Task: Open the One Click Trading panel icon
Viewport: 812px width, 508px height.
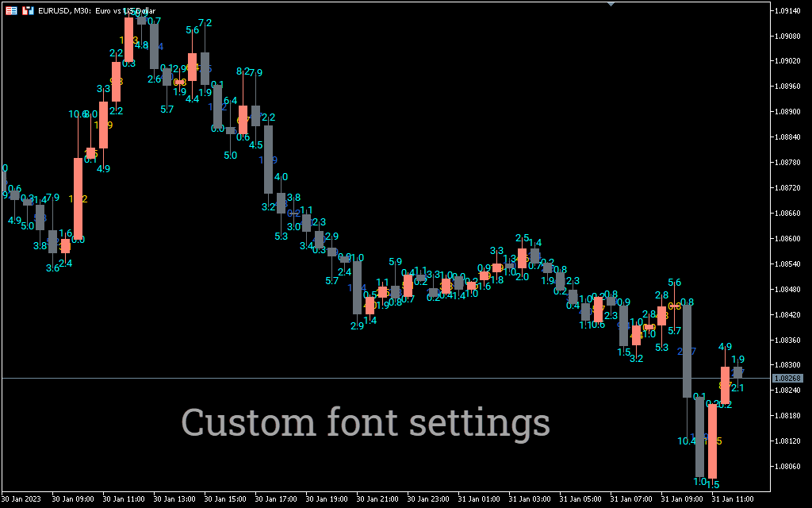Action: click(11, 11)
